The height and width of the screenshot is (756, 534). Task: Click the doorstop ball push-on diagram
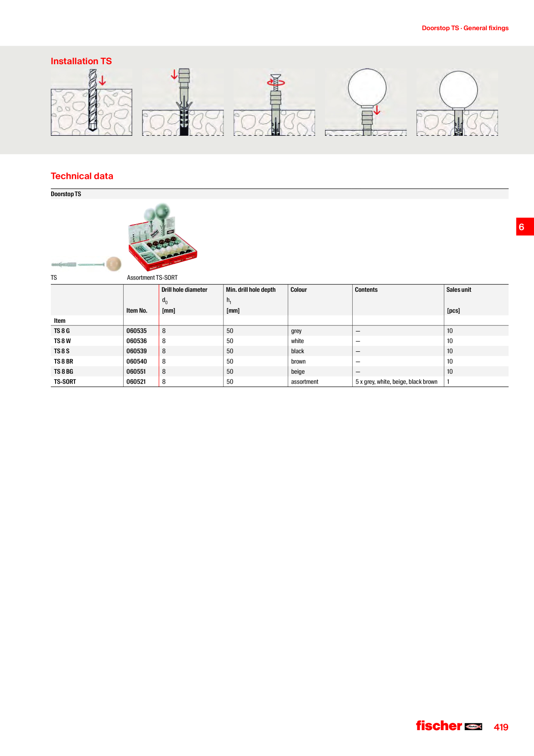click(x=366, y=102)
